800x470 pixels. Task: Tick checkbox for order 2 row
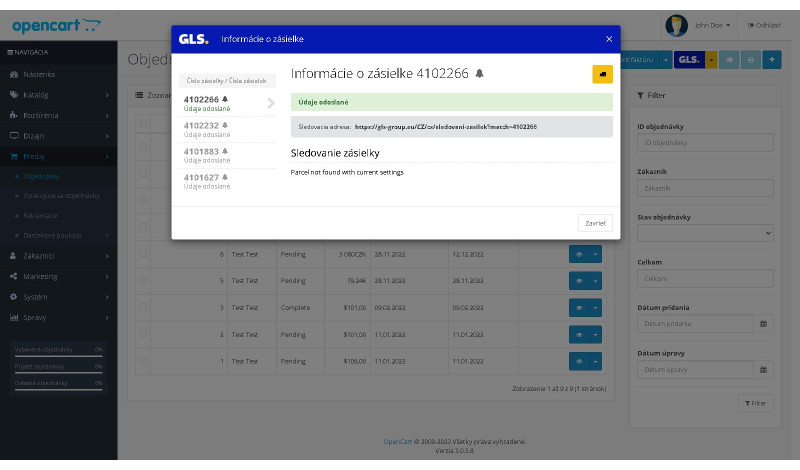pos(143,334)
